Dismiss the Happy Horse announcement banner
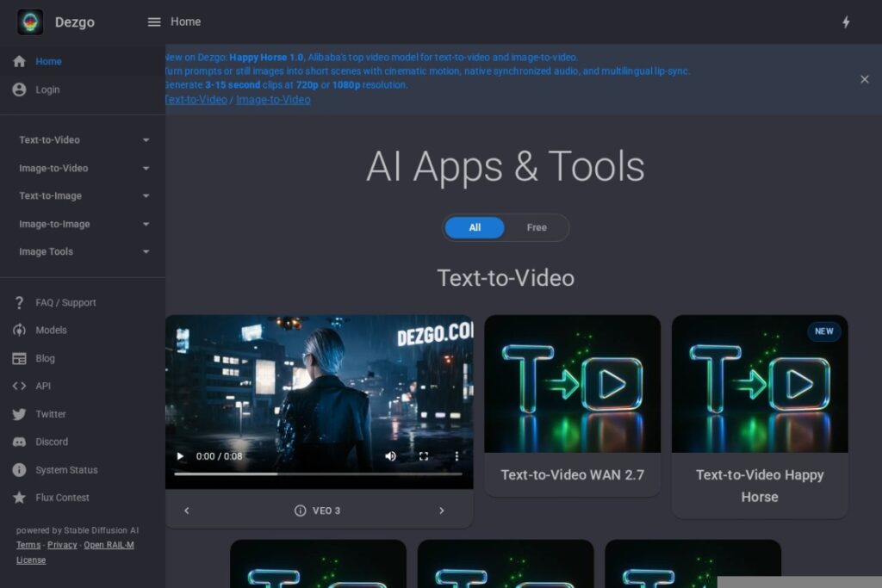Image resolution: width=882 pixels, height=588 pixels. point(865,79)
